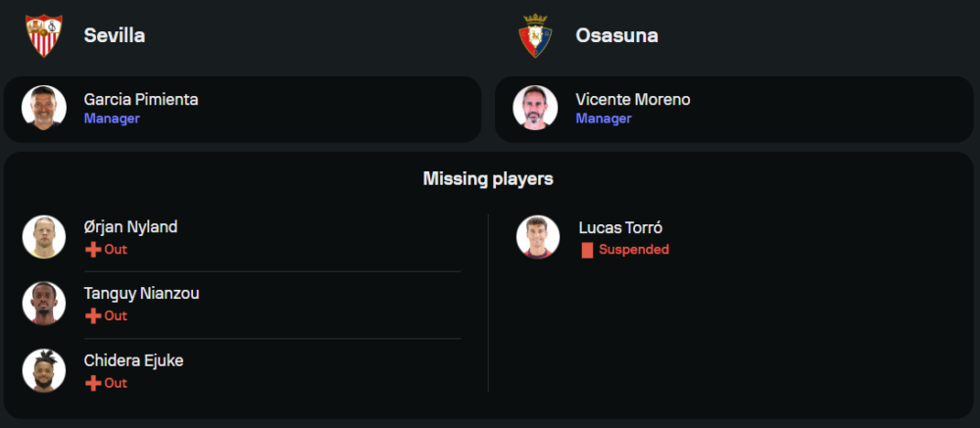This screenshot has width=980, height=428.
Task: Select the Garcia Pimienta name text
Action: (141, 100)
